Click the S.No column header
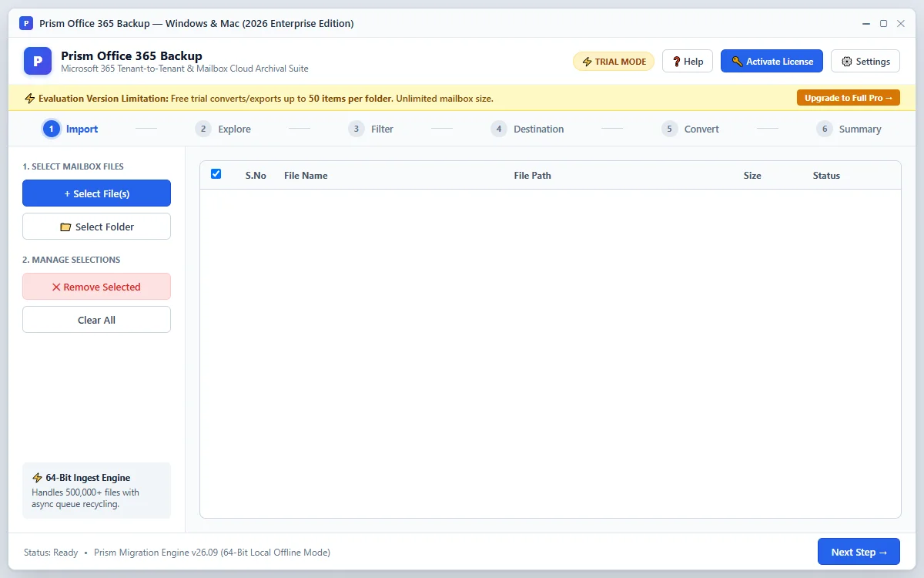Viewport: 924px width, 578px height. click(x=256, y=176)
